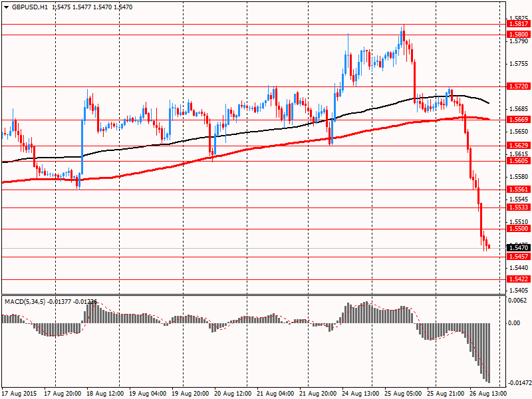The image size is (532, 399).
Task: Click the 1.5405 price axis tick
Action: tap(519, 291)
